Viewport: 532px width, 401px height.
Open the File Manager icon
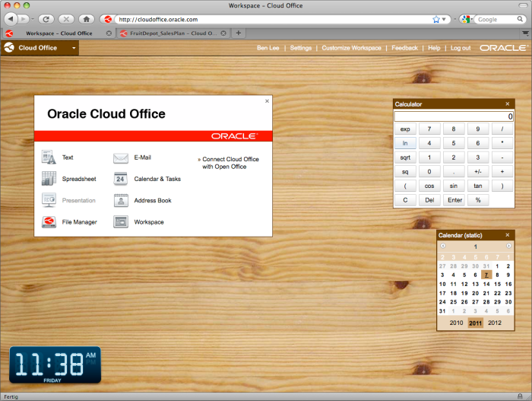click(x=49, y=222)
